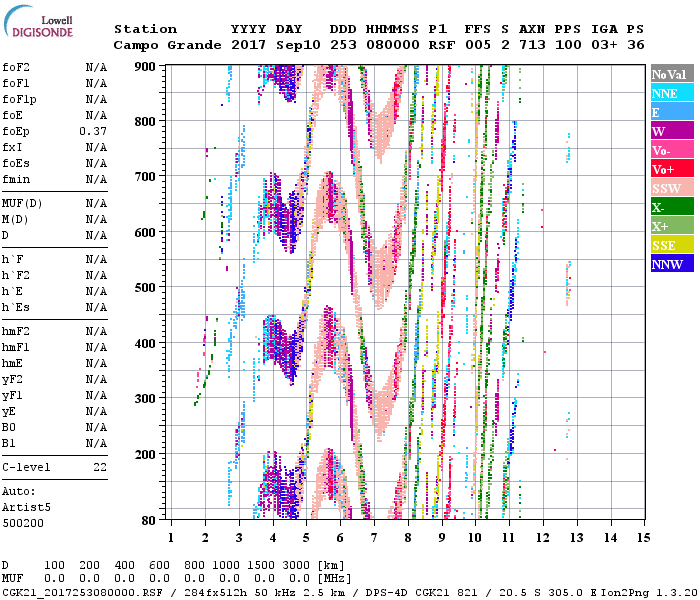
Task: Click the RSF program value
Action: click(x=442, y=45)
